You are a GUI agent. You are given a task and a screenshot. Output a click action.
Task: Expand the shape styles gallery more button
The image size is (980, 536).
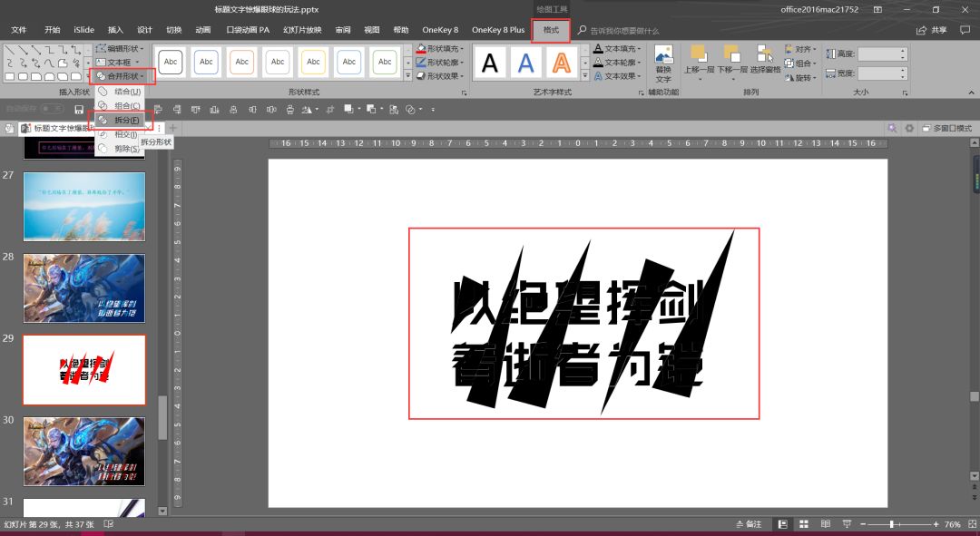point(407,76)
